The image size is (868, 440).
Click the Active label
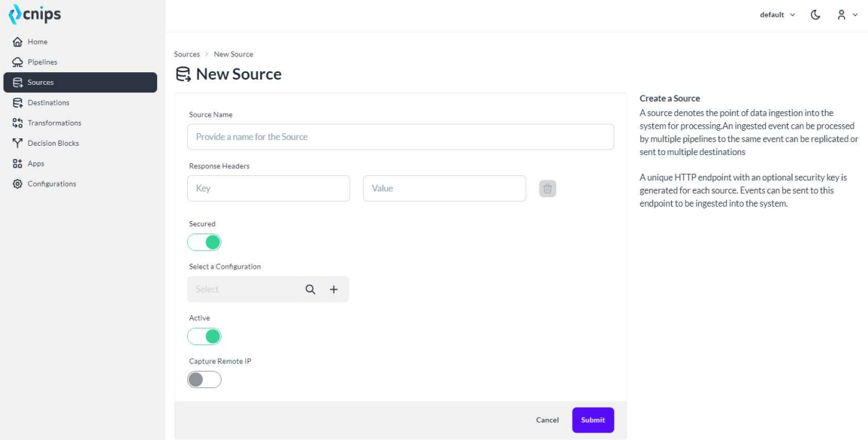[199, 318]
